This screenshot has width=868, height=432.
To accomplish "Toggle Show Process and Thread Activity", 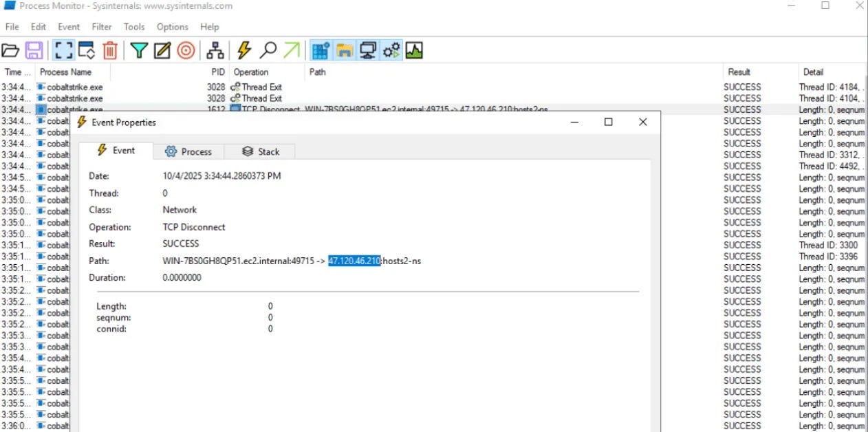I will pos(391,50).
